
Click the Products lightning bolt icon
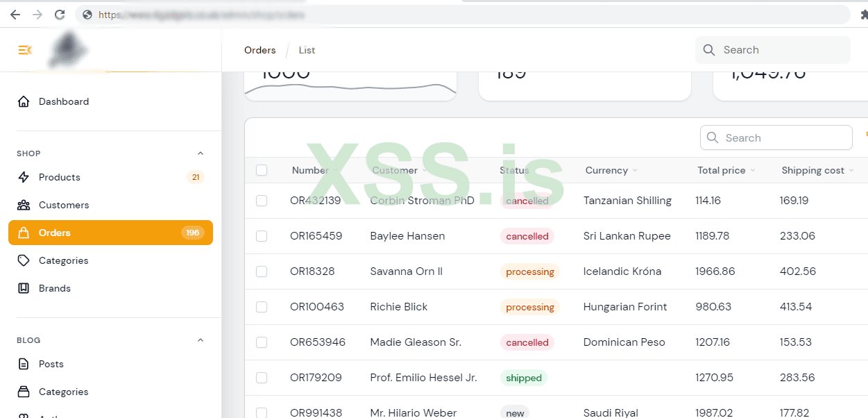(x=24, y=177)
